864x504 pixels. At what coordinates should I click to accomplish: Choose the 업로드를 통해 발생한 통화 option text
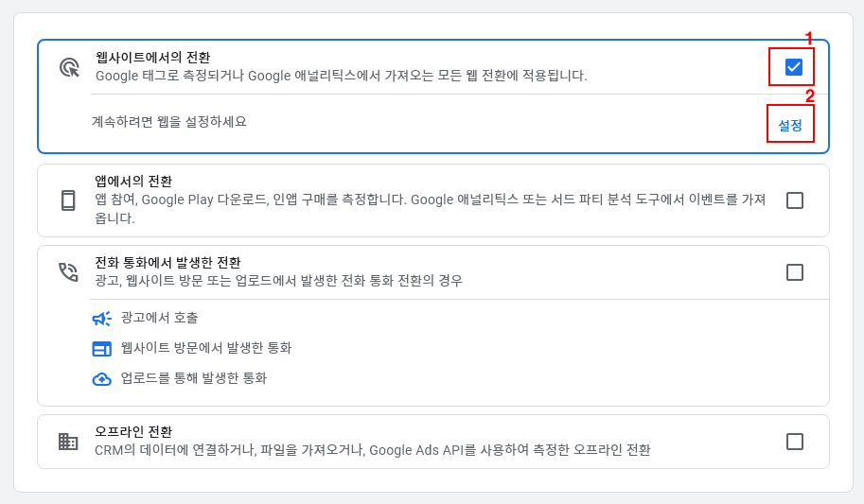click(x=194, y=378)
